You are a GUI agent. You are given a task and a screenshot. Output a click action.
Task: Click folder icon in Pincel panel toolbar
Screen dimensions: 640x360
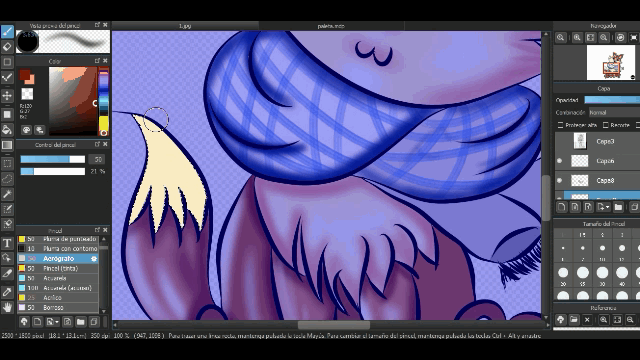click(80, 322)
